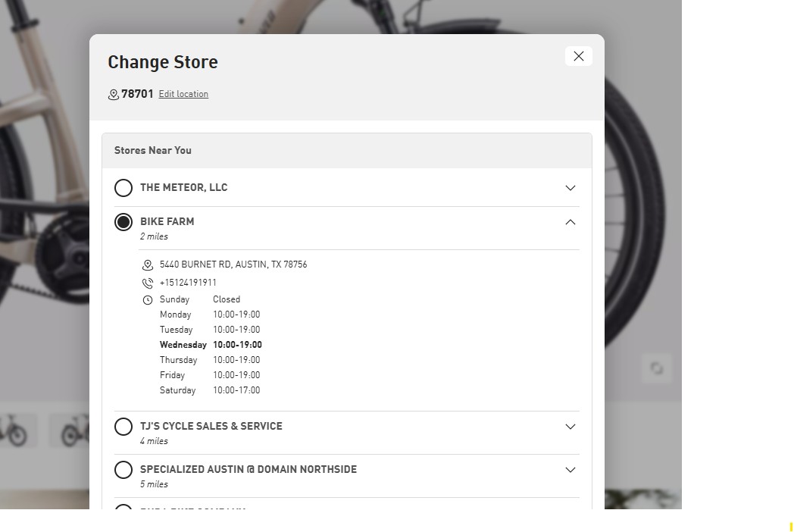
Task: Click the rotate view icon on bike image
Action: (657, 368)
